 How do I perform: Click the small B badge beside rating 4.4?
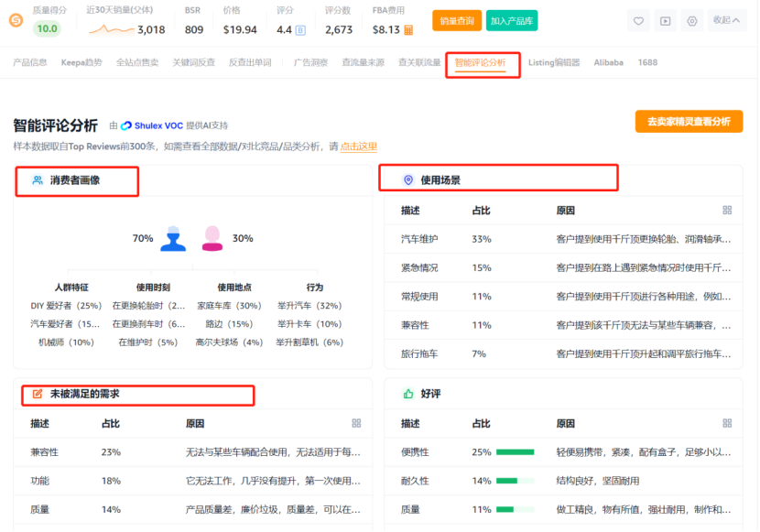coord(301,30)
